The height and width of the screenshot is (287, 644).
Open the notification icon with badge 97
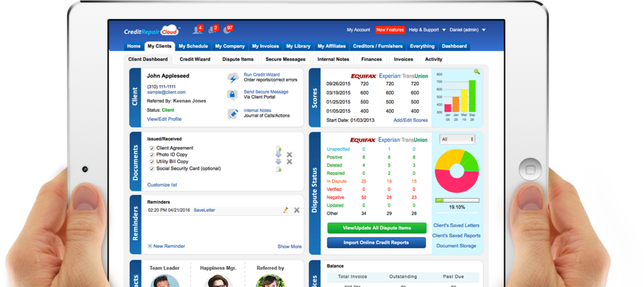228,30
